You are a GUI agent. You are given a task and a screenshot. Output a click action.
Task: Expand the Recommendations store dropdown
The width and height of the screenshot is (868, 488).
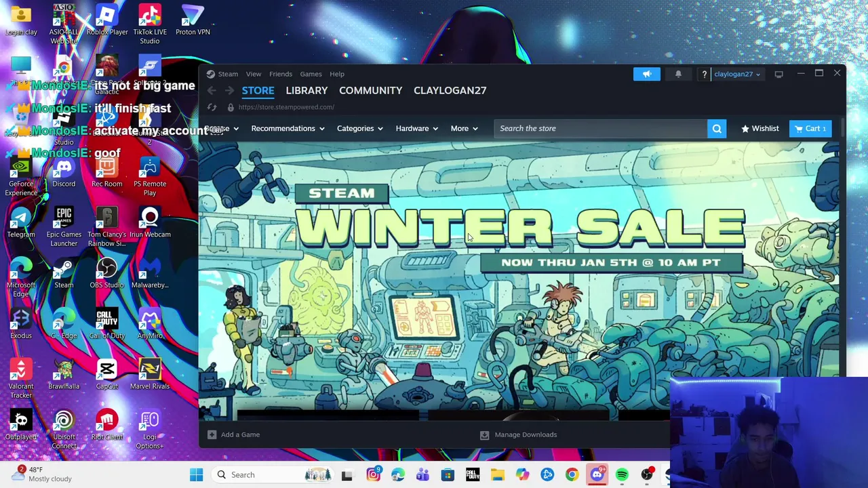pos(288,128)
